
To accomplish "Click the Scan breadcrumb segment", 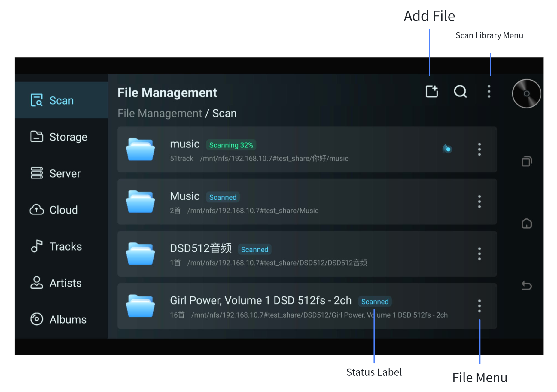I will point(224,113).
